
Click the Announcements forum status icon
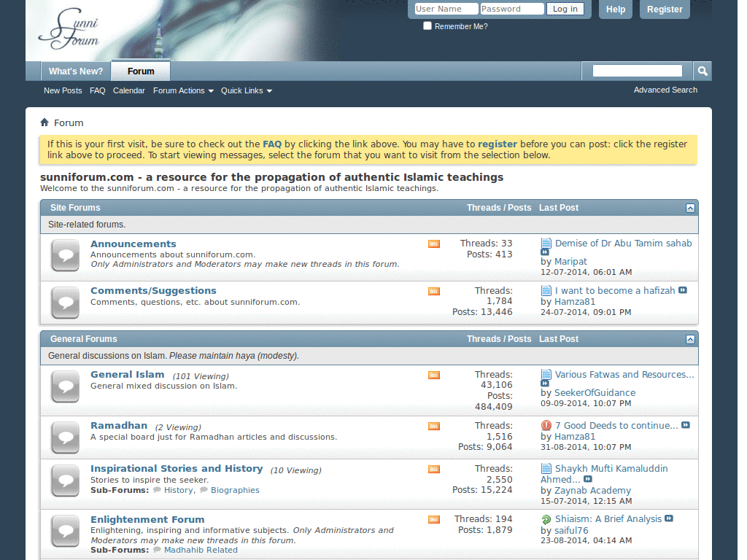click(65, 256)
